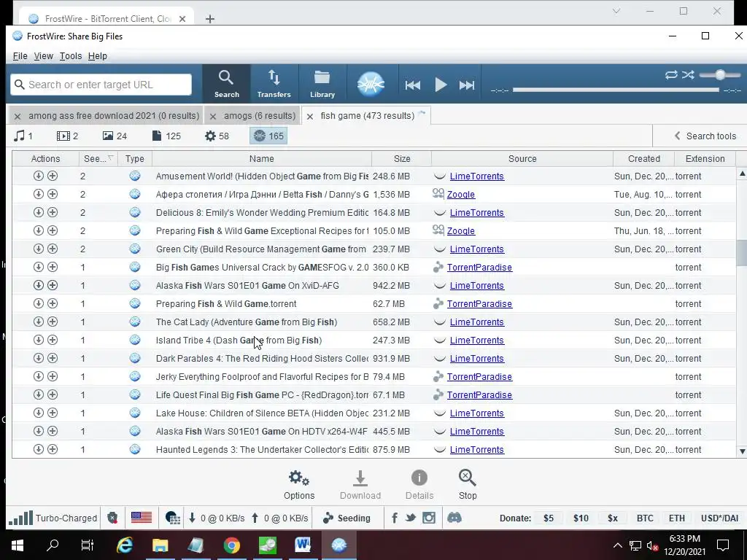This screenshot has width=747, height=560.
Task: Open the File menu
Action: [20, 56]
